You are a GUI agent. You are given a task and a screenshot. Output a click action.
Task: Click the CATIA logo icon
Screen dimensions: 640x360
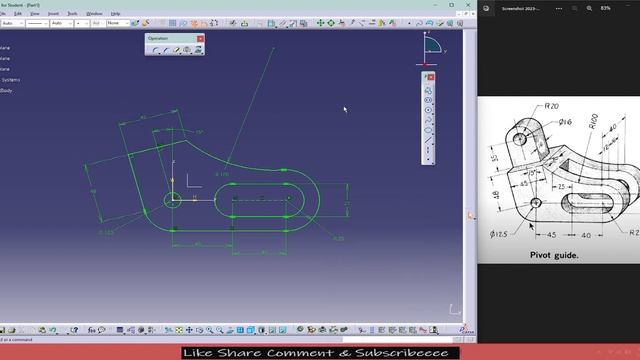coord(467,329)
